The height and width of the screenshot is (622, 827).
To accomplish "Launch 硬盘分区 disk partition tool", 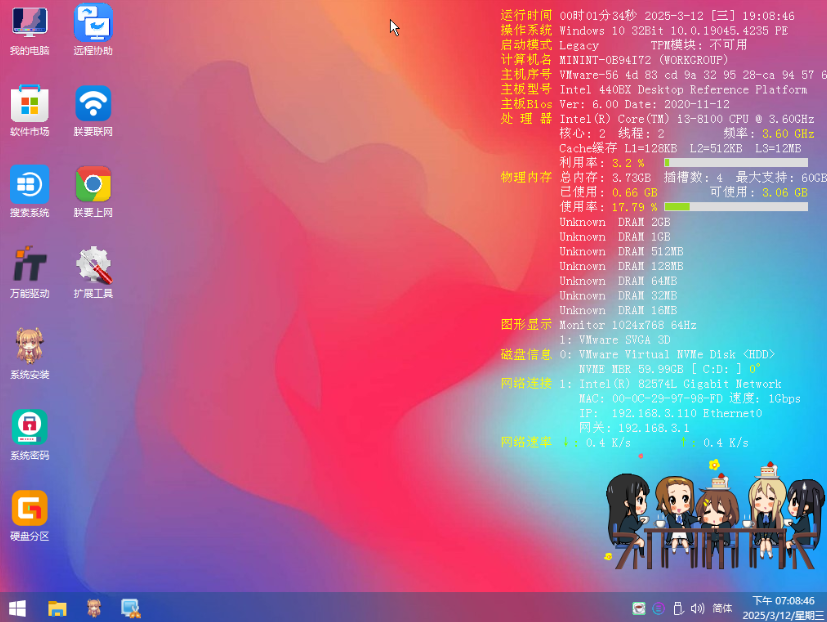I will click(30, 515).
